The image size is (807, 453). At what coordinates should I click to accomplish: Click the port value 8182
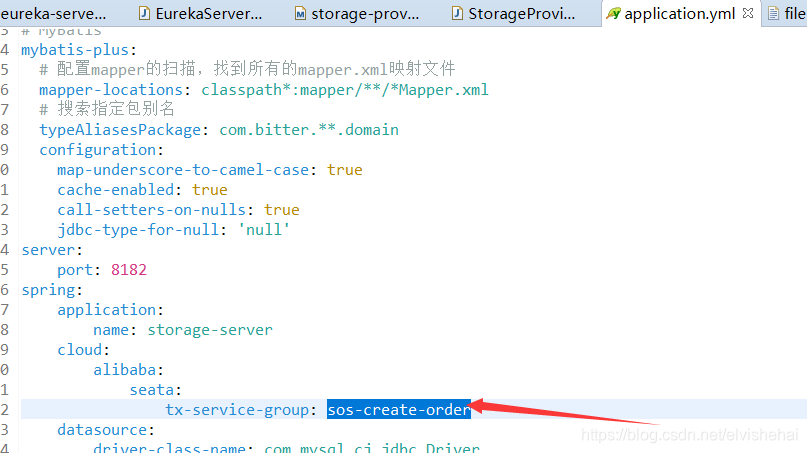pyautogui.click(x=129, y=270)
